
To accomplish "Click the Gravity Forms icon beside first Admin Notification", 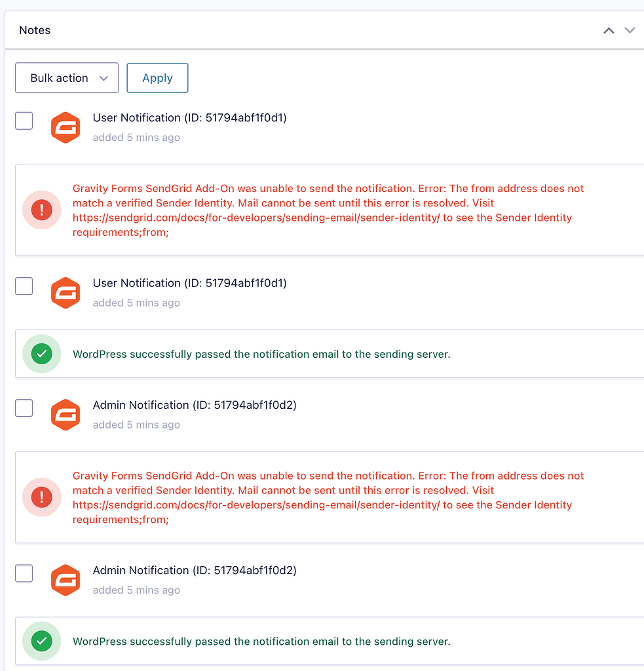I will [x=66, y=415].
